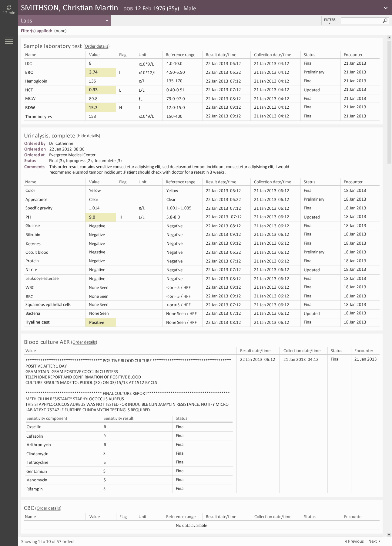The height and width of the screenshot is (546, 392).
Task: Open Order details for Blood culture AER
Action: [x=84, y=342]
